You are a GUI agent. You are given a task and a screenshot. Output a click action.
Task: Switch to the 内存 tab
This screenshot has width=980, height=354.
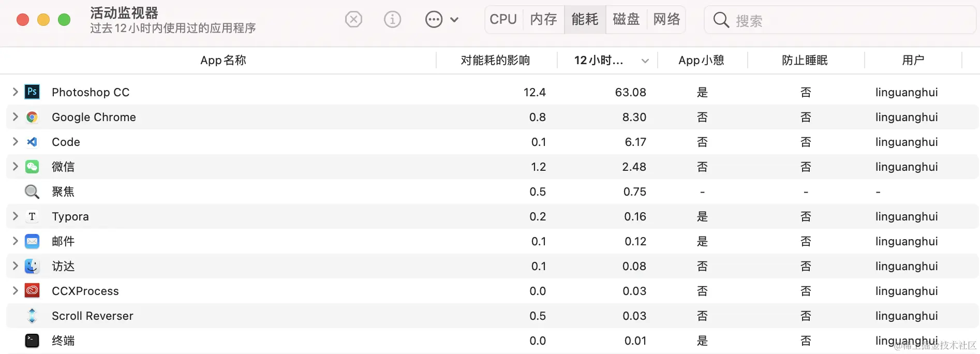[x=544, y=20]
